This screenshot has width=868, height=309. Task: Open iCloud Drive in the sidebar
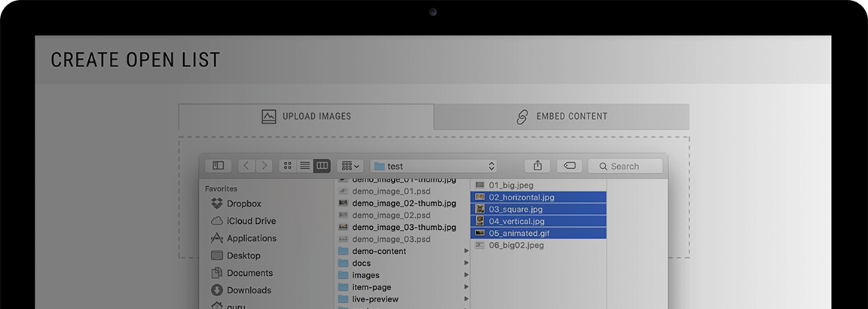(243, 221)
